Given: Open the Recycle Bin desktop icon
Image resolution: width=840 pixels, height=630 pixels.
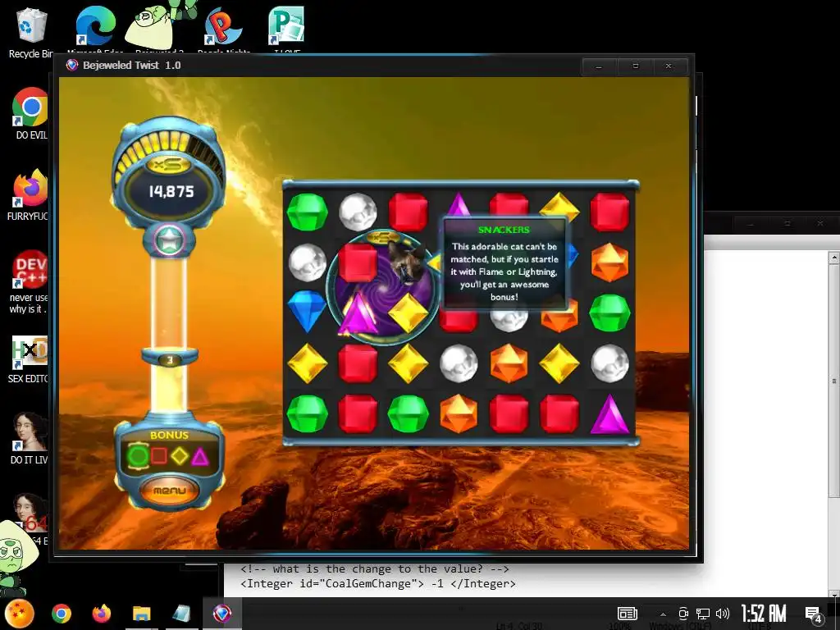Looking at the screenshot, I should pyautogui.click(x=30, y=33).
